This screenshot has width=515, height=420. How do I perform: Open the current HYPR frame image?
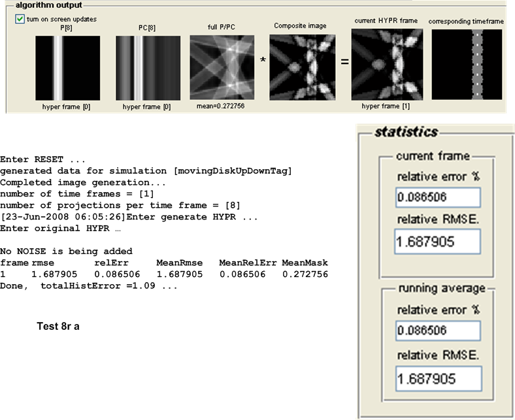tap(383, 67)
